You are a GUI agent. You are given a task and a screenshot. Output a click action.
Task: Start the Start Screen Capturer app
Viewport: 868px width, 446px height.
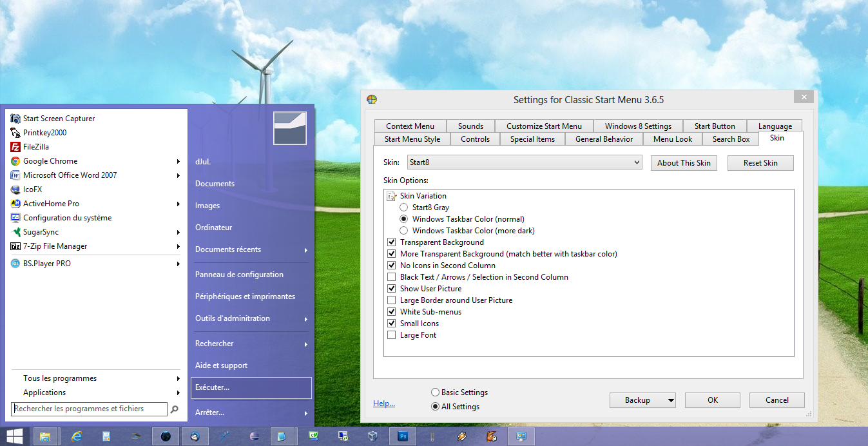coord(58,118)
